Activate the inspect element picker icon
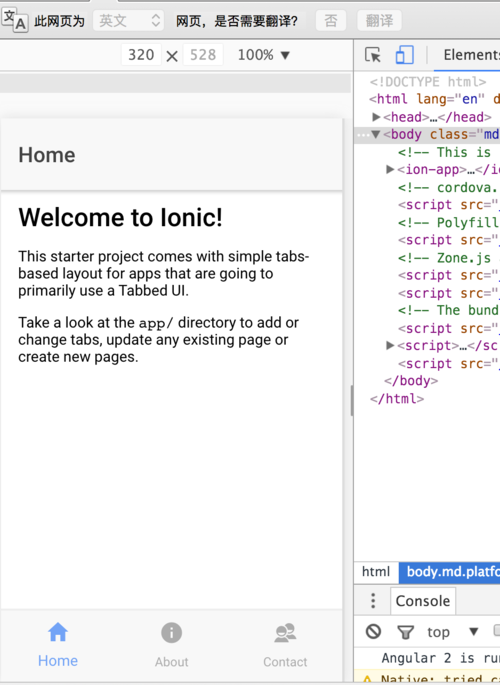500x685 pixels. coord(372,55)
